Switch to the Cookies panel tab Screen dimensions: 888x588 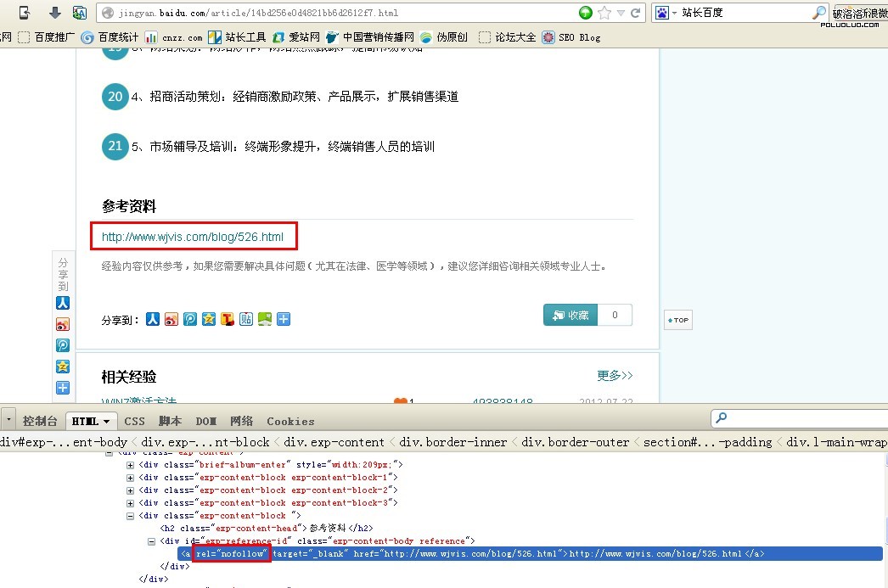290,421
